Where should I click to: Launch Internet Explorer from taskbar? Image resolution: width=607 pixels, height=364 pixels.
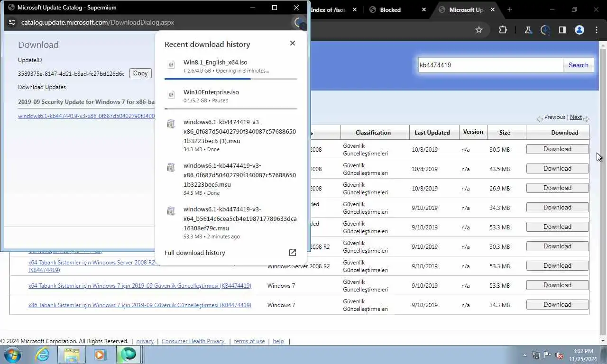pos(42,355)
